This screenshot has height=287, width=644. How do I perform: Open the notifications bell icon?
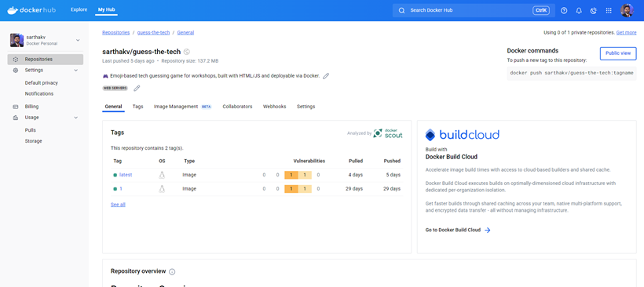(x=579, y=11)
